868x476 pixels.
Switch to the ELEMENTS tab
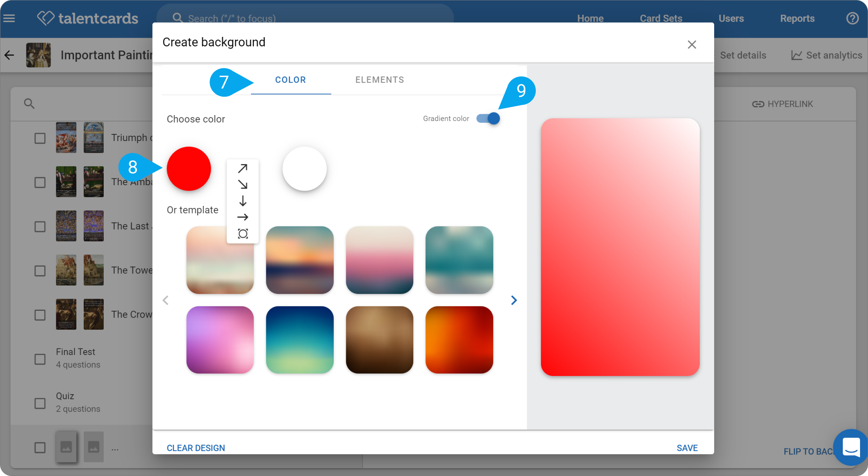[380, 80]
